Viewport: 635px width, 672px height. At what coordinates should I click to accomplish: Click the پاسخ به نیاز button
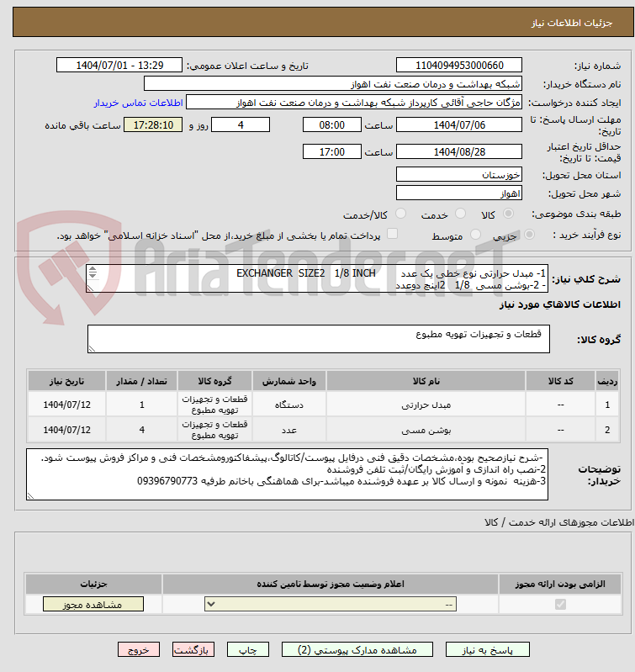pyautogui.click(x=488, y=650)
